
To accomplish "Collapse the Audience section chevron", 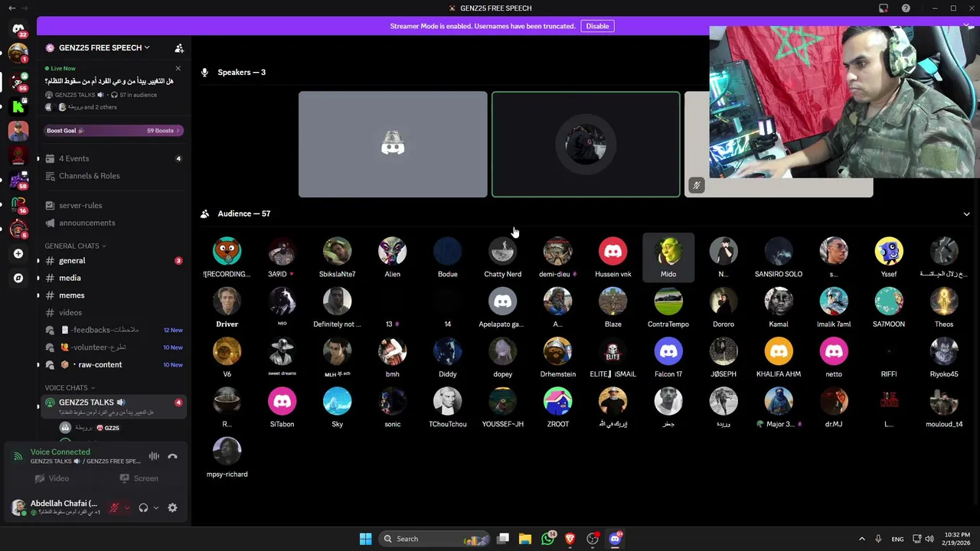I will coord(966,214).
